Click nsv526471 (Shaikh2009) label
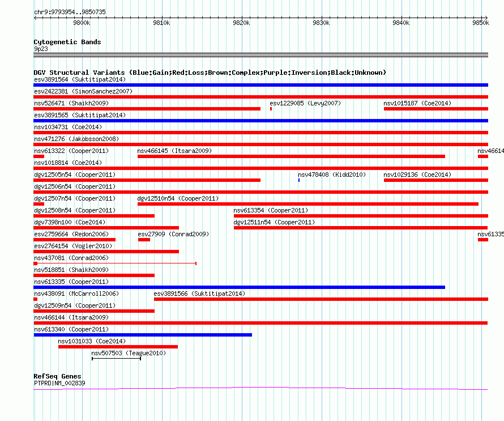 pos(71,103)
